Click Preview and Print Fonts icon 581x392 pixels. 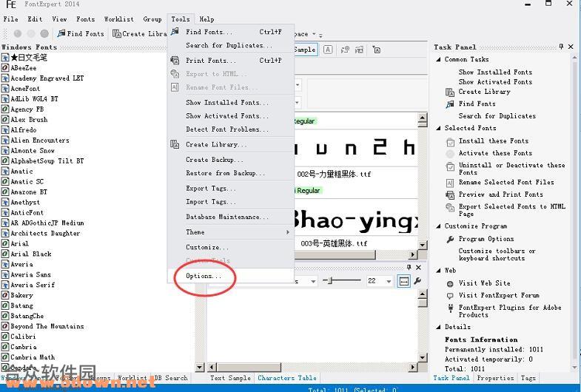(450, 195)
